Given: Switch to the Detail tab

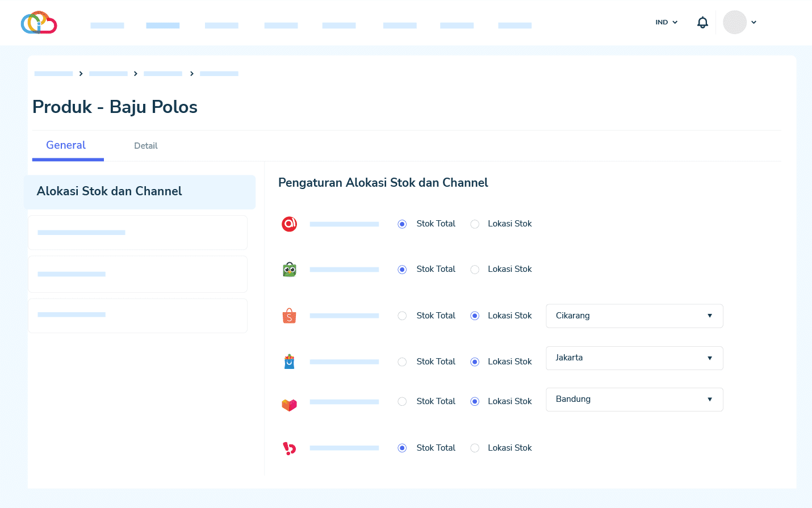Looking at the screenshot, I should pos(145,146).
